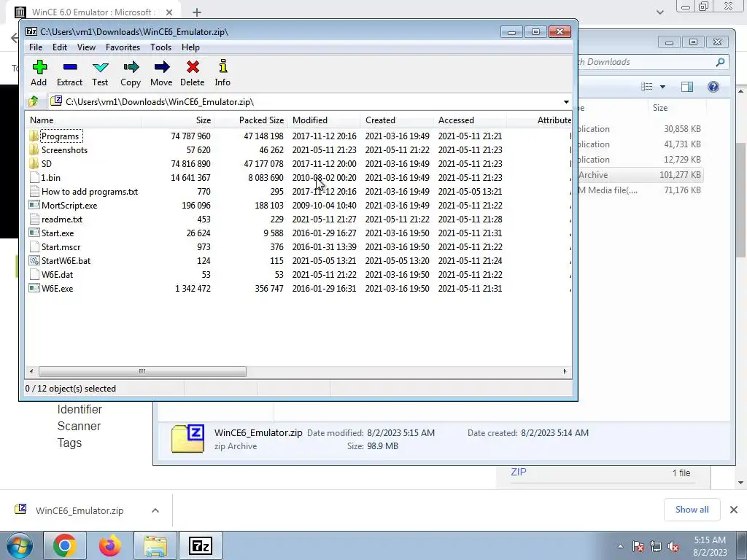Open the Info toolbar icon
The image size is (747, 560).
223,66
